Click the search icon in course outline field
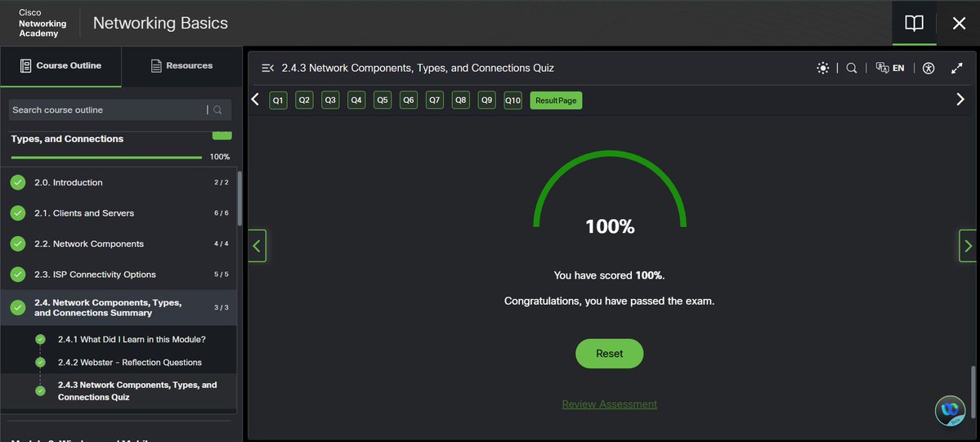Screen dimensions: 980x442 [x=217, y=110]
